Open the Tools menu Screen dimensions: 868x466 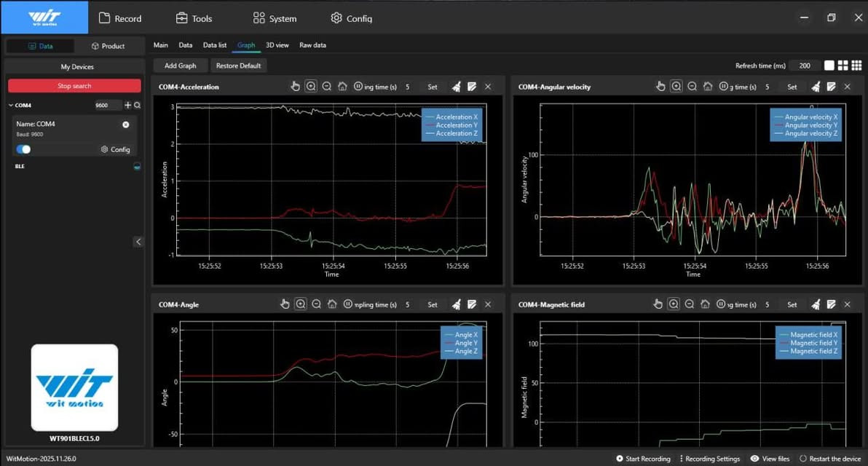[x=194, y=18]
